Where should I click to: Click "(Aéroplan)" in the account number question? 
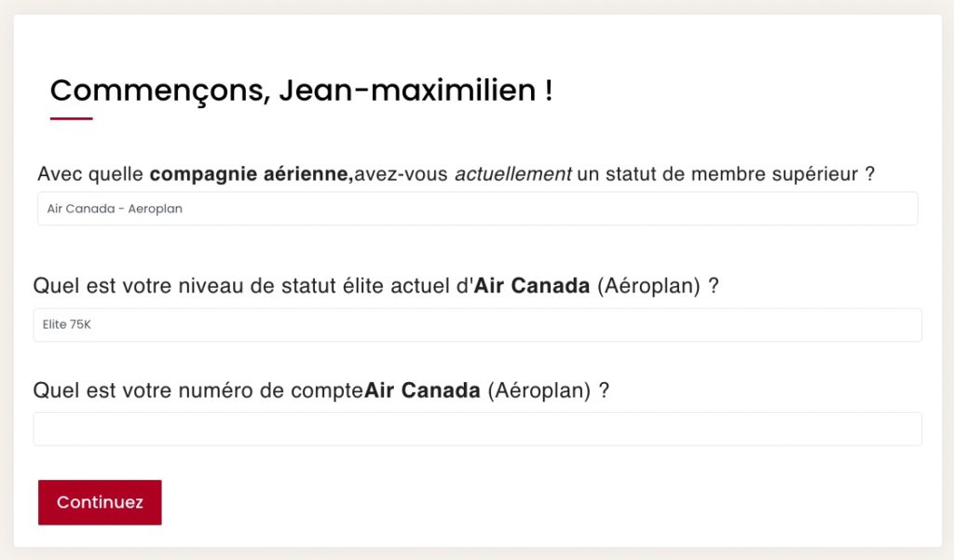tap(538, 390)
